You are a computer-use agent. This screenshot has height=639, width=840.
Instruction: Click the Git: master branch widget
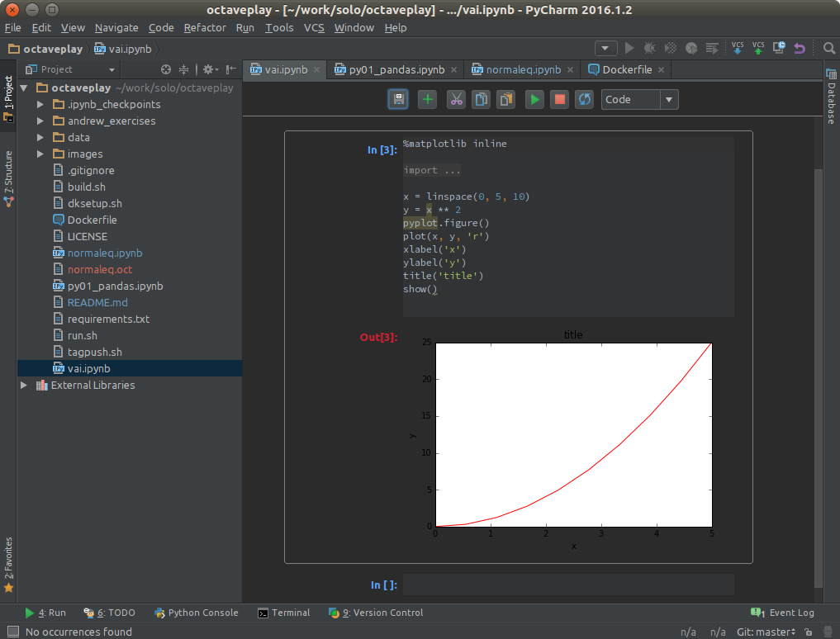[766, 632]
